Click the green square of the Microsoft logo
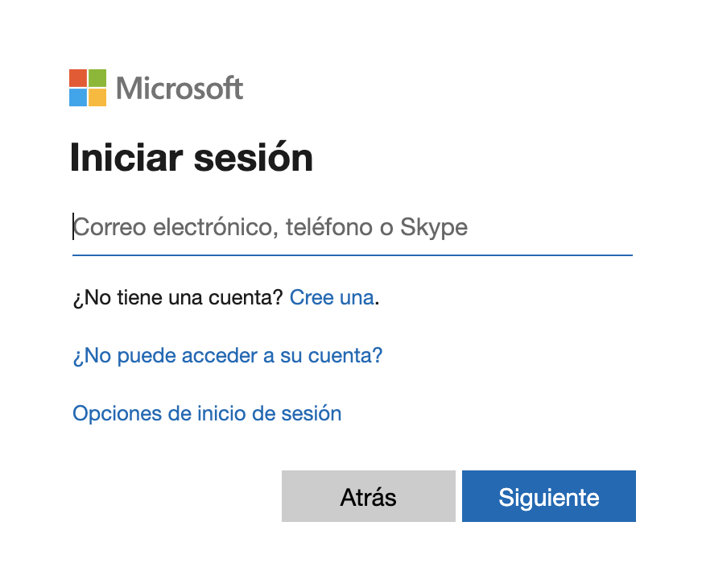The width and height of the screenshot is (702, 588). point(97,78)
